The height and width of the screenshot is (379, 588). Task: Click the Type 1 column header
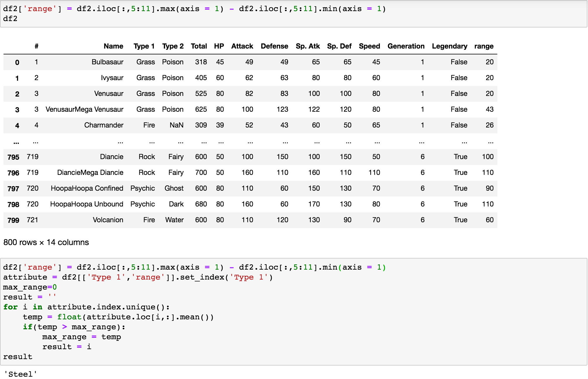[144, 46]
